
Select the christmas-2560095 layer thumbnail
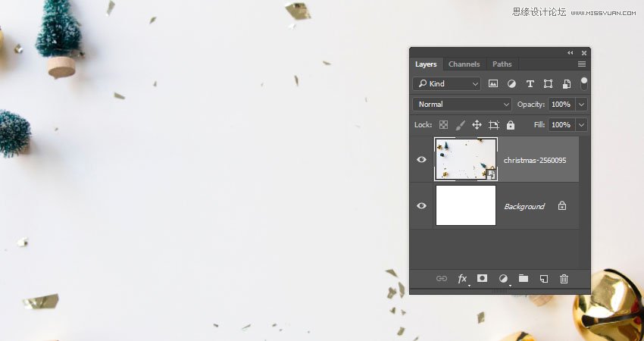pyautogui.click(x=466, y=159)
